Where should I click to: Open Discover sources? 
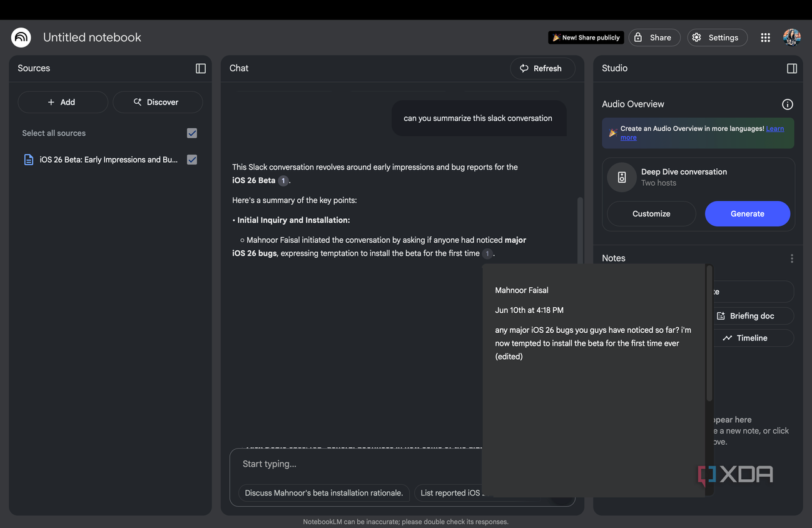pyautogui.click(x=158, y=102)
